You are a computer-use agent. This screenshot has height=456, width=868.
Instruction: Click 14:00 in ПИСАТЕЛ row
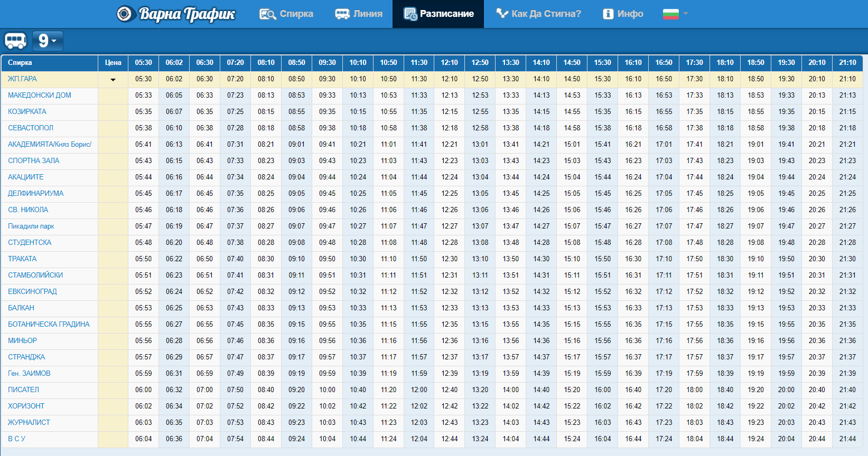point(510,389)
